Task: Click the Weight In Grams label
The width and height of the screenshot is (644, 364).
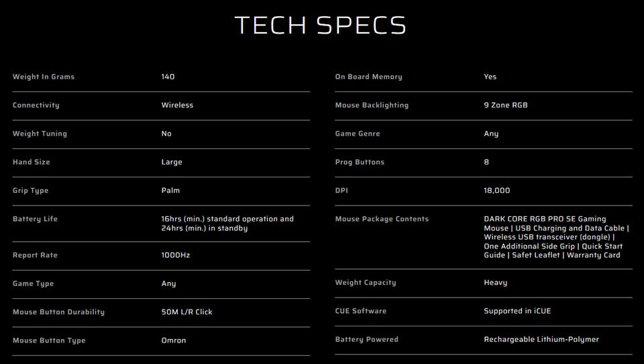Action: click(44, 77)
